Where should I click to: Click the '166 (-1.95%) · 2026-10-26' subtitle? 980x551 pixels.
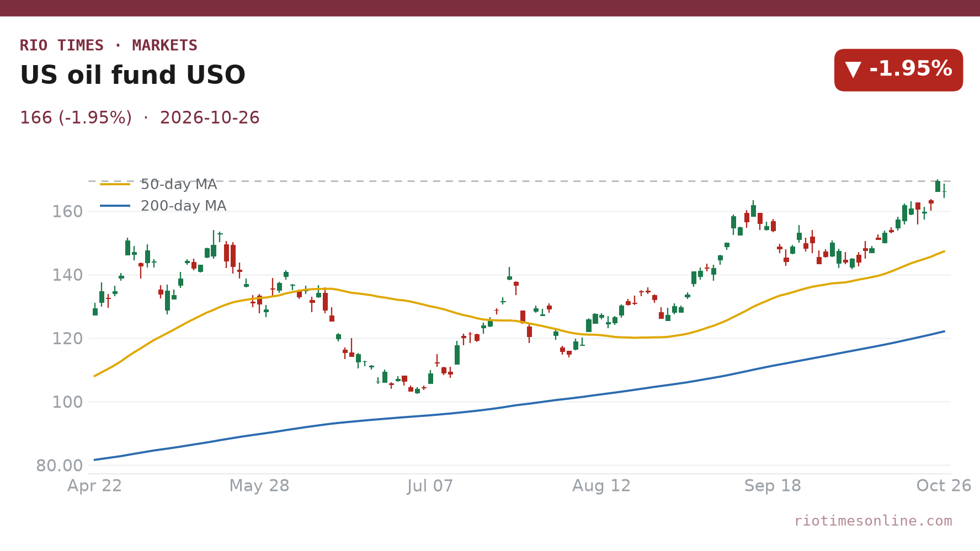point(140,118)
